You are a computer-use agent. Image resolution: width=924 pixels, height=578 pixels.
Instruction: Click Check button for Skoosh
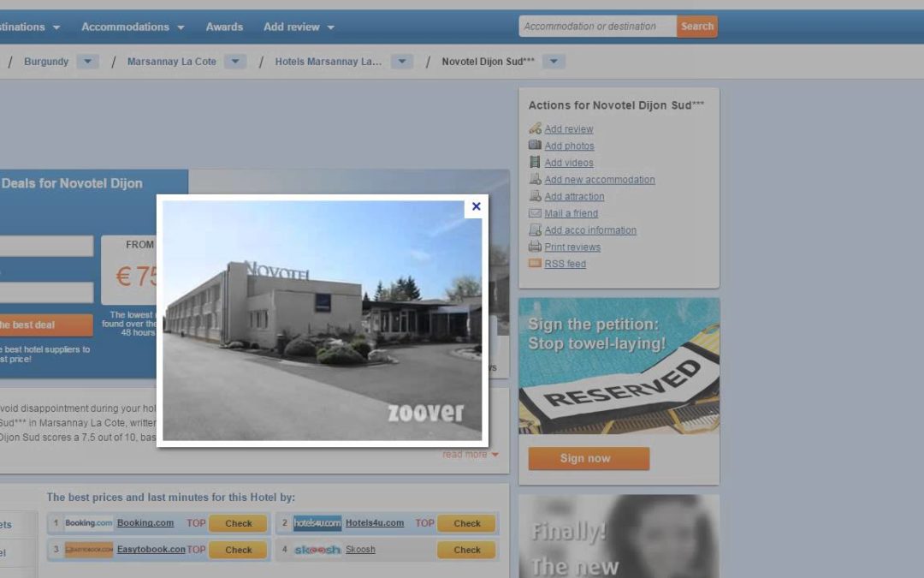coord(466,550)
